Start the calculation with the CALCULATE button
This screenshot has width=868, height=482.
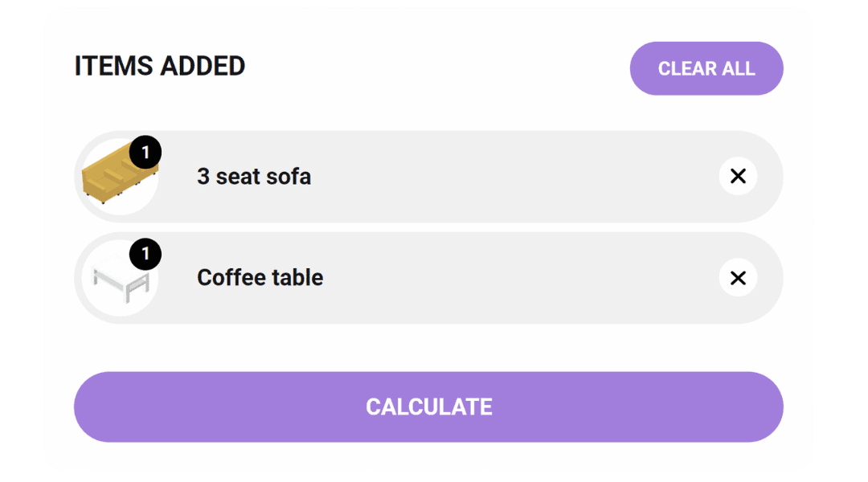coord(428,406)
